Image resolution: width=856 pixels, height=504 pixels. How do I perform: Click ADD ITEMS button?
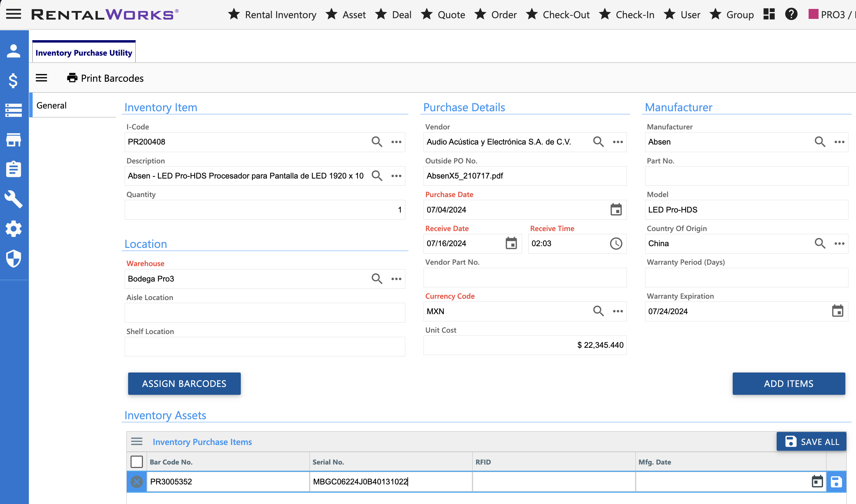[x=789, y=383]
